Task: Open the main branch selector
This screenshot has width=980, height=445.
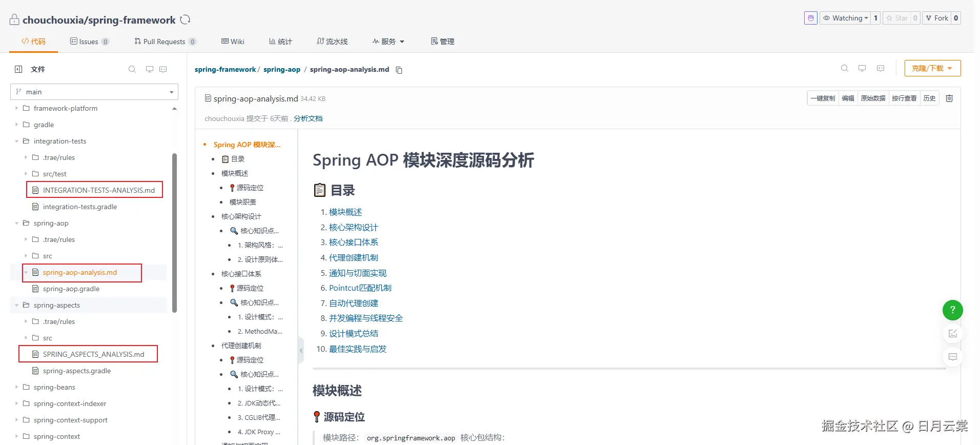Action: point(94,92)
